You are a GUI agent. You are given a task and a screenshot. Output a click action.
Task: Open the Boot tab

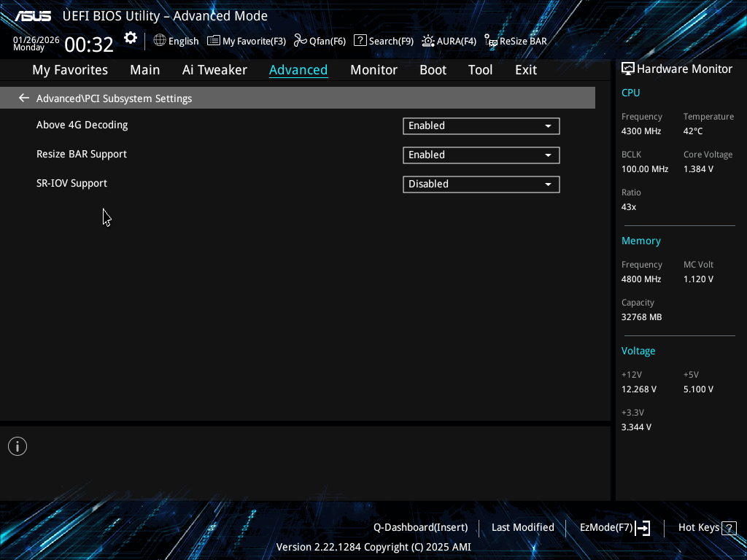(433, 70)
